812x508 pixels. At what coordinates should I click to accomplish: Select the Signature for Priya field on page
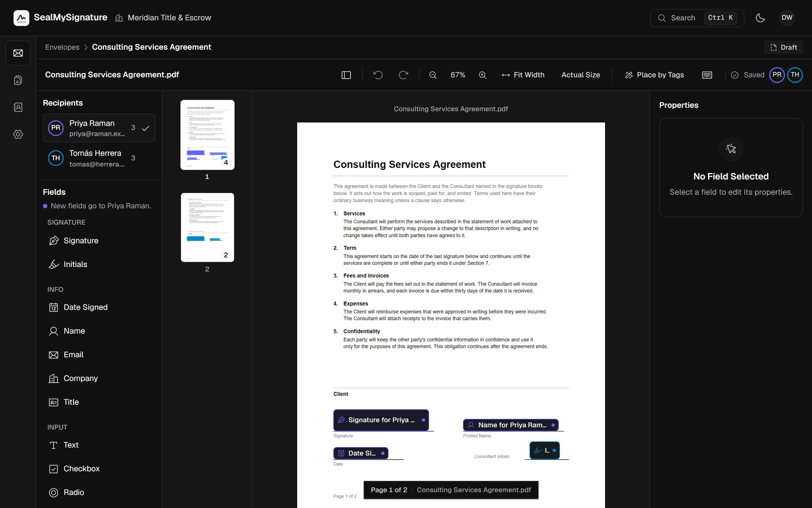pos(381,420)
